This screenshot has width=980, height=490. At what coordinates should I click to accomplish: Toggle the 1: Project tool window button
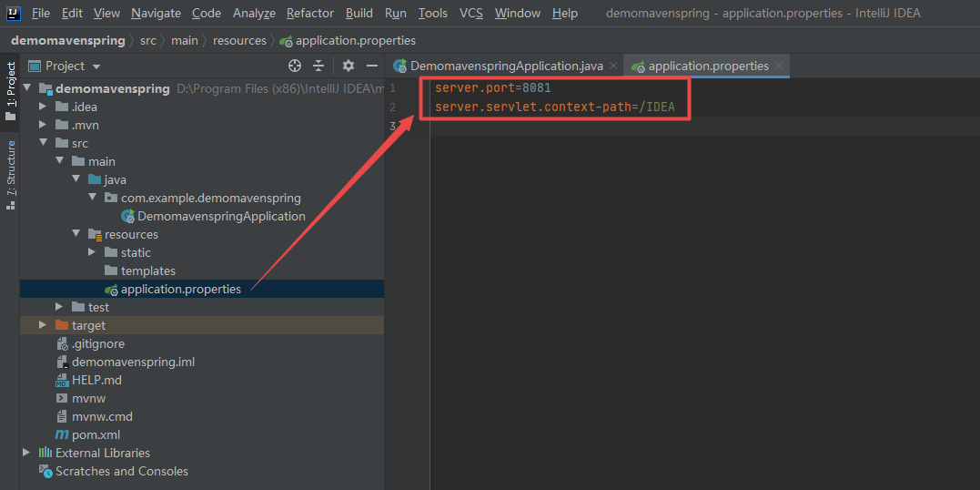[10, 92]
